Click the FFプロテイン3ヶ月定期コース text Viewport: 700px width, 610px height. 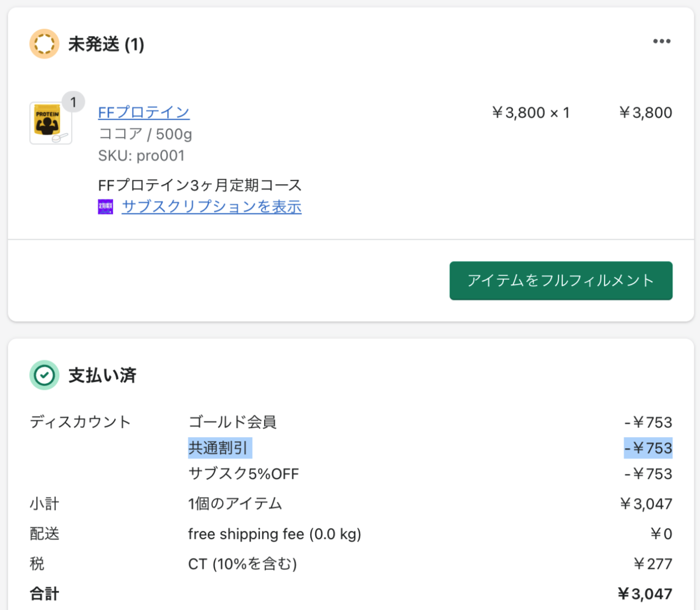coord(200,185)
